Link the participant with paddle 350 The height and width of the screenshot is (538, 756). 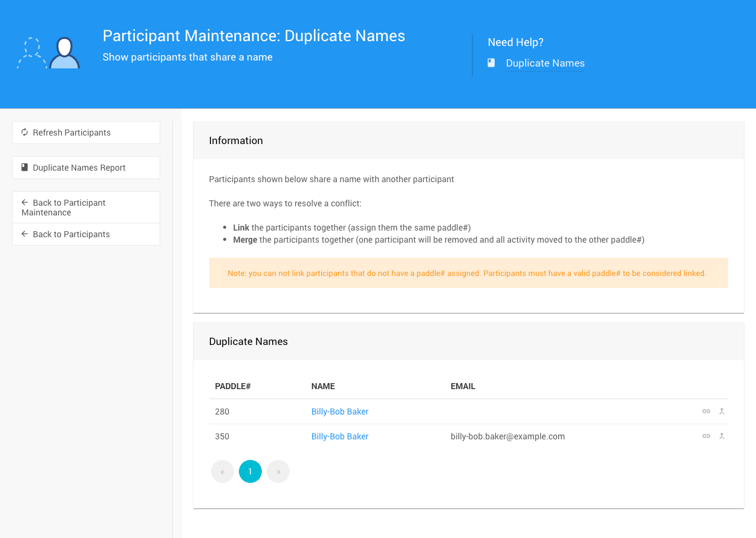tap(706, 436)
